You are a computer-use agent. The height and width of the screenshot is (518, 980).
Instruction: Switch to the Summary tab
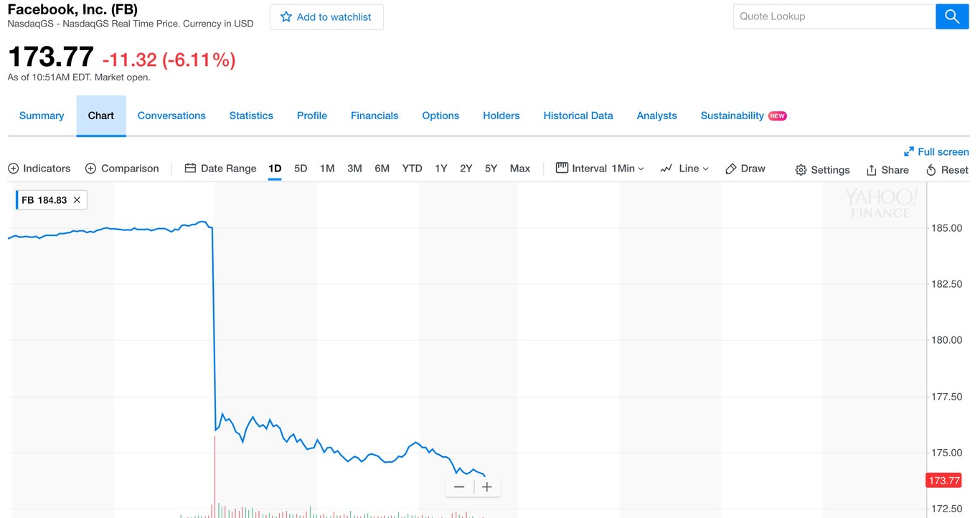(x=42, y=116)
